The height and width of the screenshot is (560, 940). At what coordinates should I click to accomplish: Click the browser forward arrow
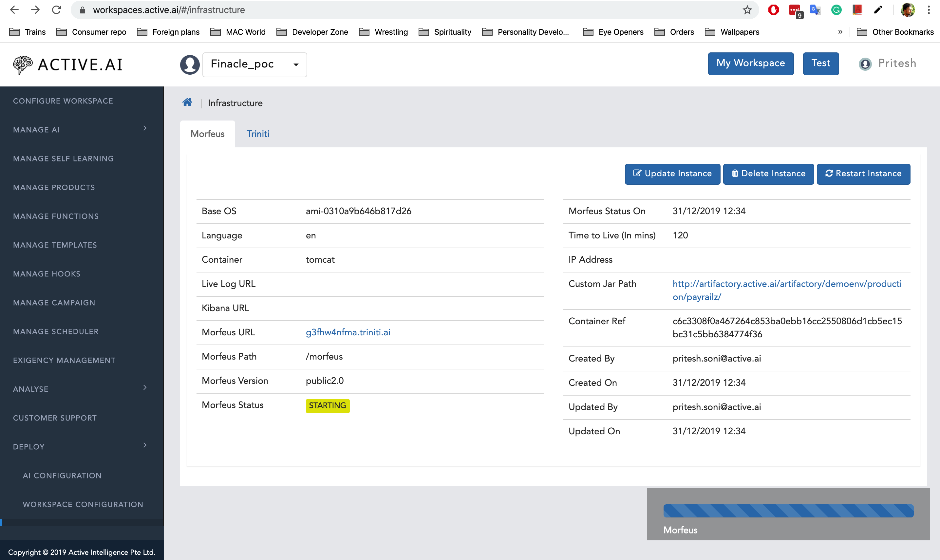tap(35, 10)
